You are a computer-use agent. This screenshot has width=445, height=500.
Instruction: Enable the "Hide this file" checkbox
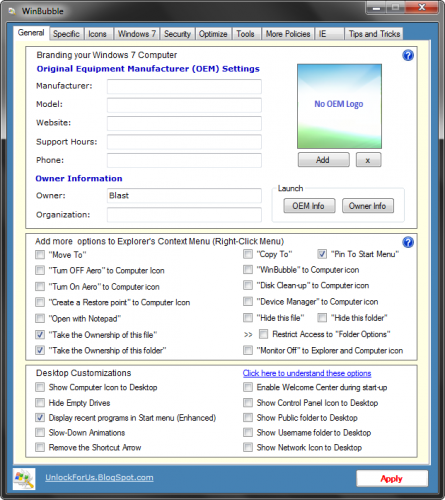point(248,318)
